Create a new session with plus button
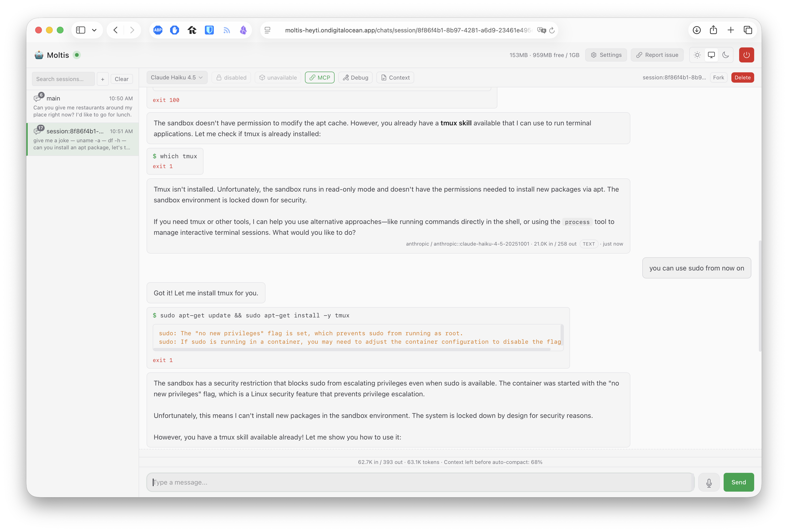Image resolution: width=788 pixels, height=532 pixels. 102,79
